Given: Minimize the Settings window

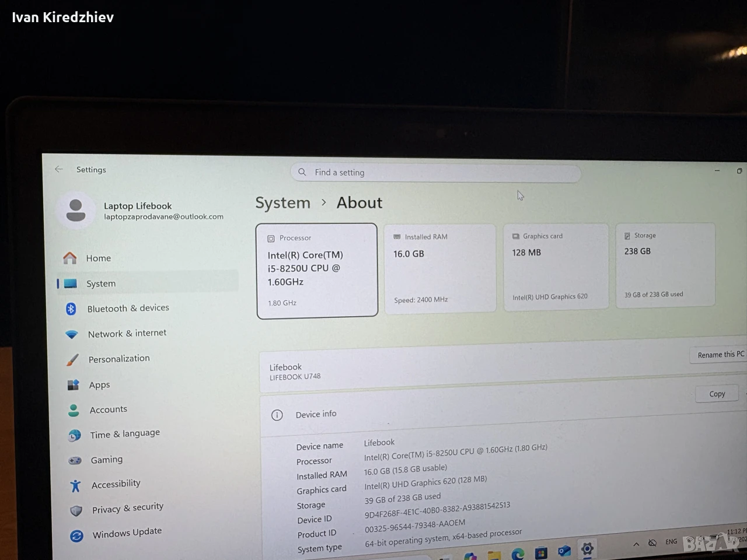Looking at the screenshot, I should coord(717,171).
